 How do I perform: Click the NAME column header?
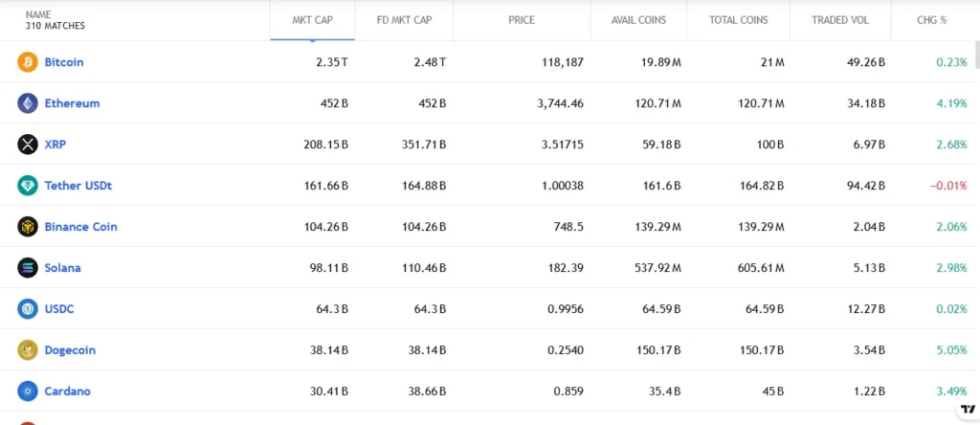pyautogui.click(x=38, y=14)
